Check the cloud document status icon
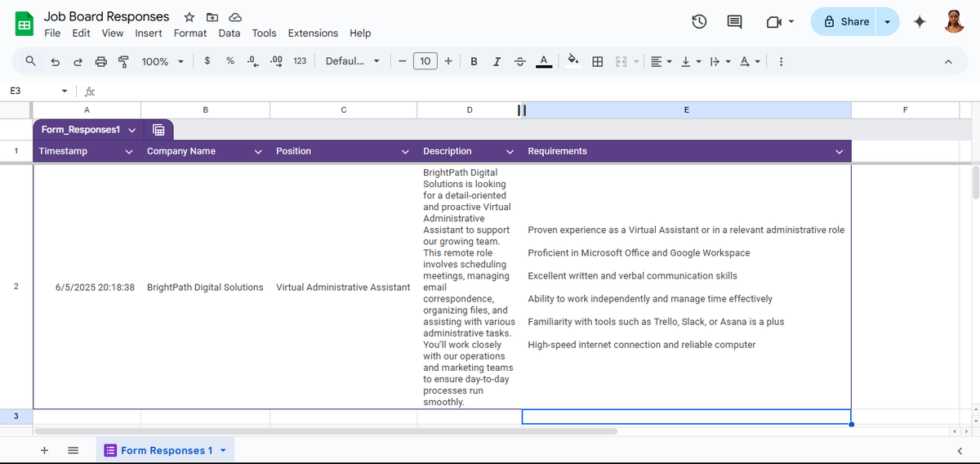The height and width of the screenshot is (464, 980). [x=235, y=17]
